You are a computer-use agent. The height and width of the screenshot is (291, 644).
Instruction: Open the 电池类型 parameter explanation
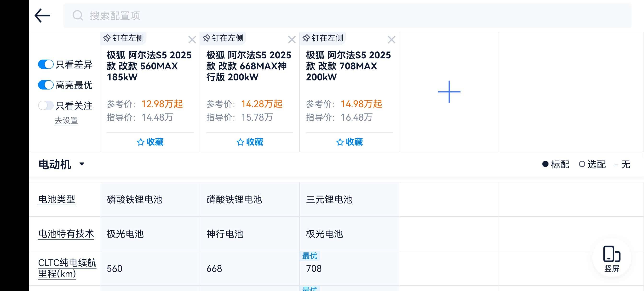57,199
